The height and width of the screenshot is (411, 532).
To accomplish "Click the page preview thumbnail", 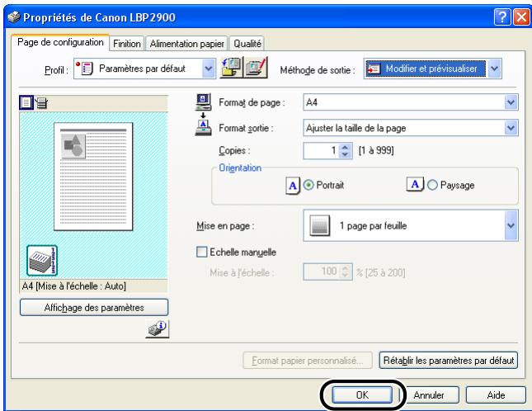I will pyautogui.click(x=93, y=177).
